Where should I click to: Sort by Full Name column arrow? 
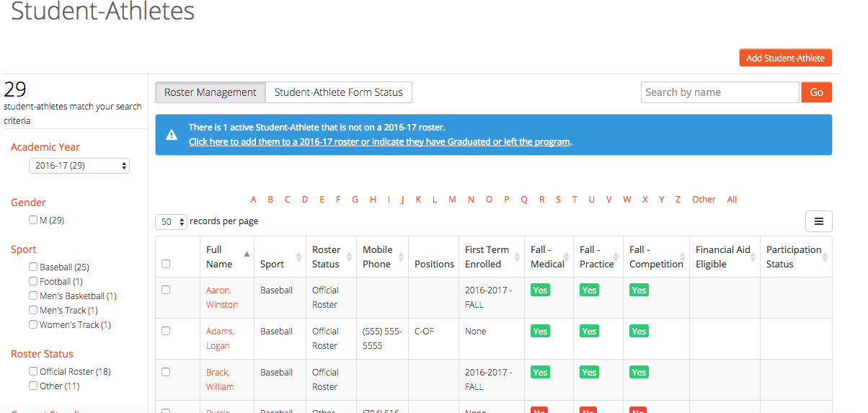coord(247,254)
